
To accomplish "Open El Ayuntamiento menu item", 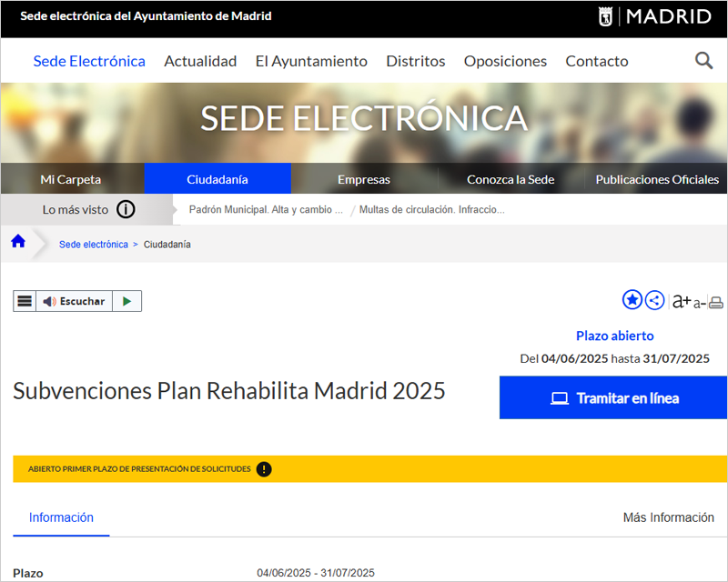I will click(311, 61).
